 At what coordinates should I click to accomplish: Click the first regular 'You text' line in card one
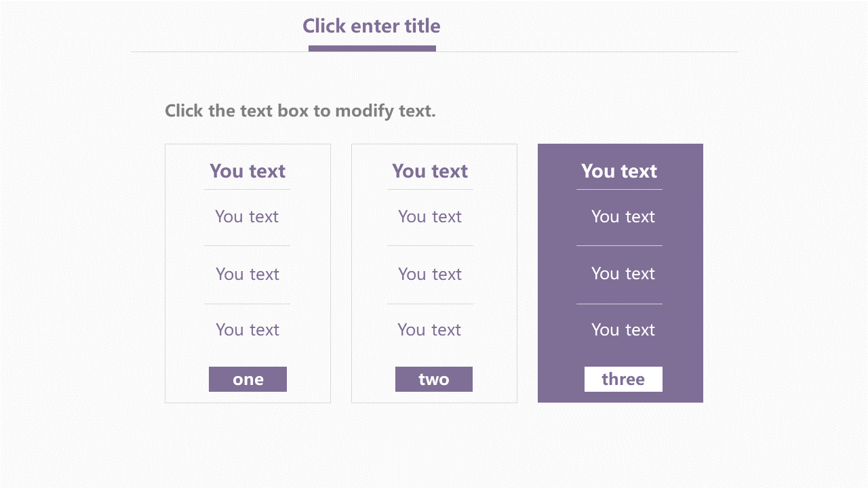coord(247,217)
